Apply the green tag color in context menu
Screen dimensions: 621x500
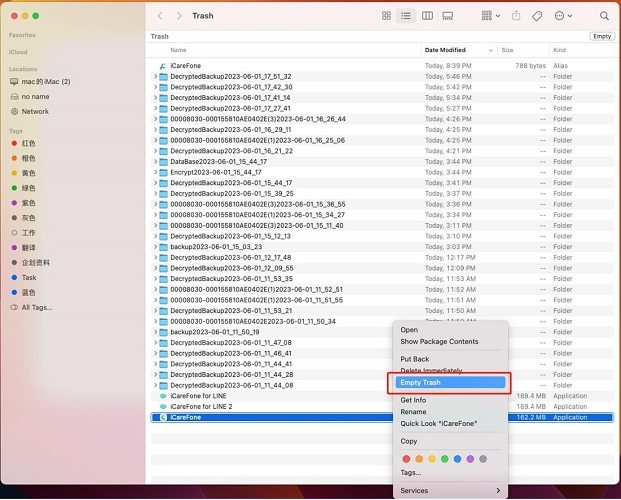point(444,459)
